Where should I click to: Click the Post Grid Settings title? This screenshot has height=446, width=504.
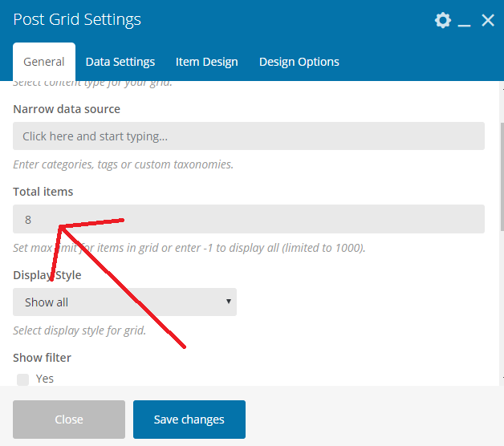pos(77,19)
